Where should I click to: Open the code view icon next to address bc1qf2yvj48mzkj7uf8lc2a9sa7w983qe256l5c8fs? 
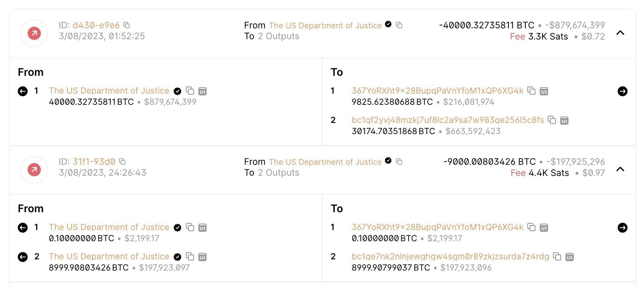[x=564, y=121]
